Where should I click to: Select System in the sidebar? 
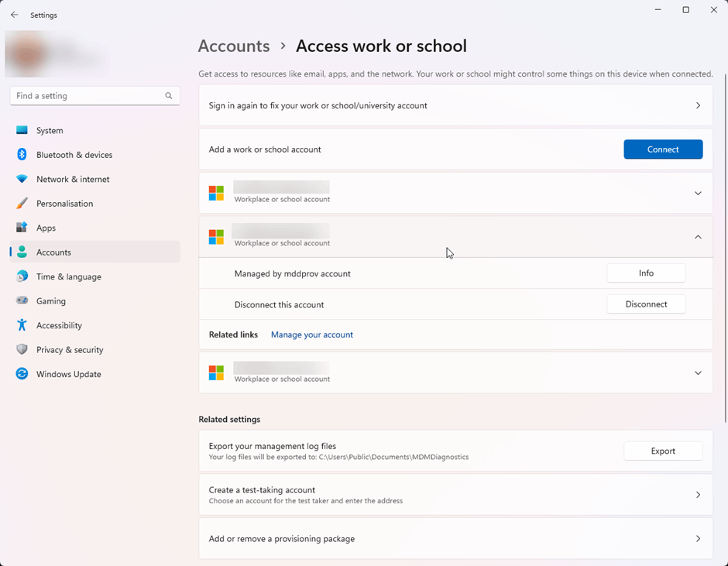(94, 130)
